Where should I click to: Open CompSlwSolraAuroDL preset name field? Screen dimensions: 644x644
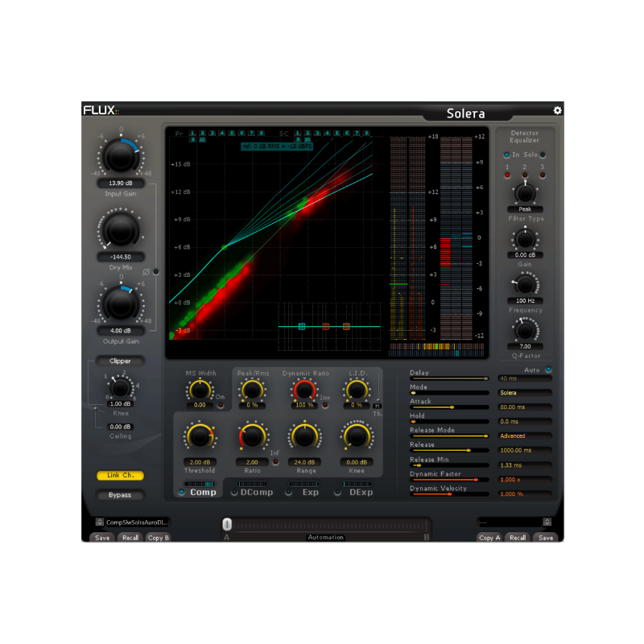(137, 522)
